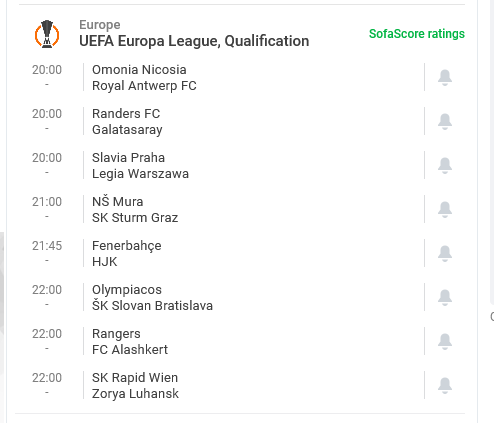This screenshot has height=423, width=494.
Task: Click bell for Rangers vs FC Alashkert
Action: click(445, 341)
